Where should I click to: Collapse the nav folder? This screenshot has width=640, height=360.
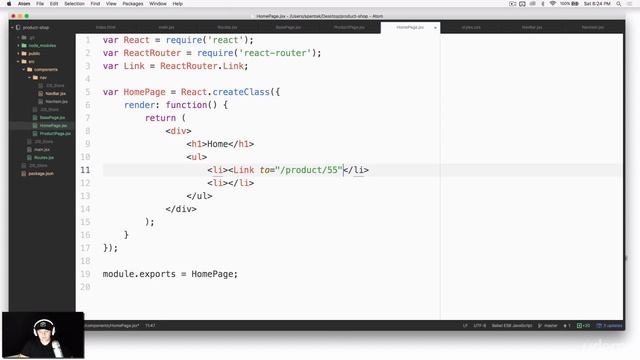(30, 78)
